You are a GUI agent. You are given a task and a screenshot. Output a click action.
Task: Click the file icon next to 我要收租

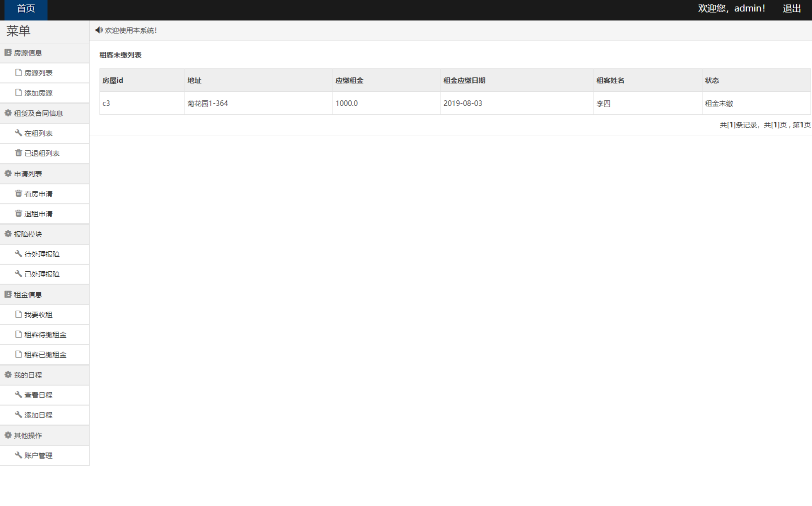point(18,314)
